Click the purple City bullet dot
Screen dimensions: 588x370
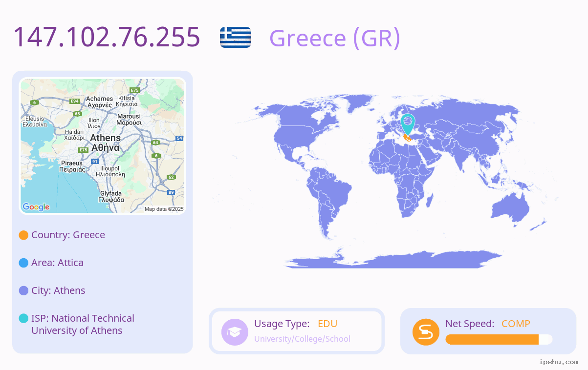pos(23,291)
